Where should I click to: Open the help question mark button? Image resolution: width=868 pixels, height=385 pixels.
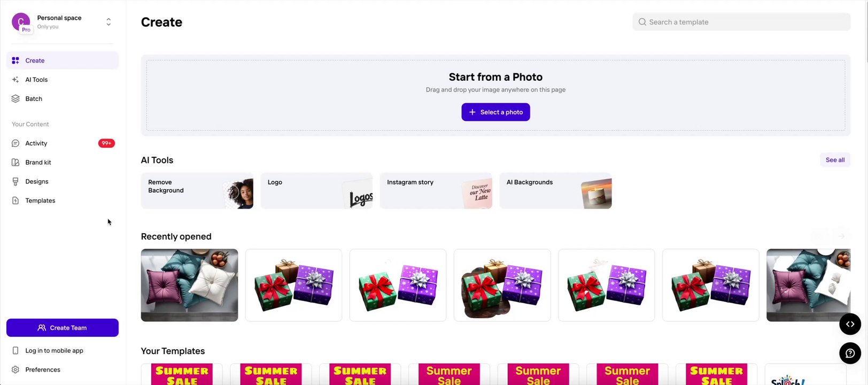pyautogui.click(x=850, y=353)
